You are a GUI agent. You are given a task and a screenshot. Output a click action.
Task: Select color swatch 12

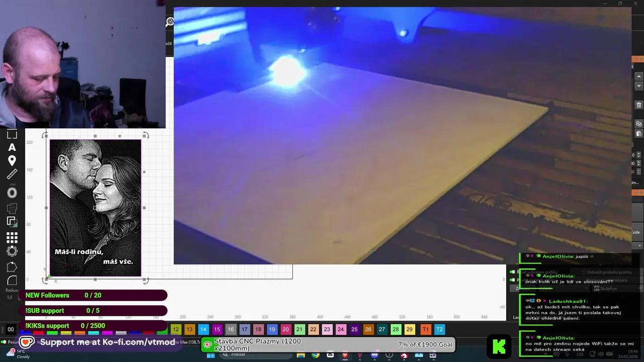[x=176, y=329]
